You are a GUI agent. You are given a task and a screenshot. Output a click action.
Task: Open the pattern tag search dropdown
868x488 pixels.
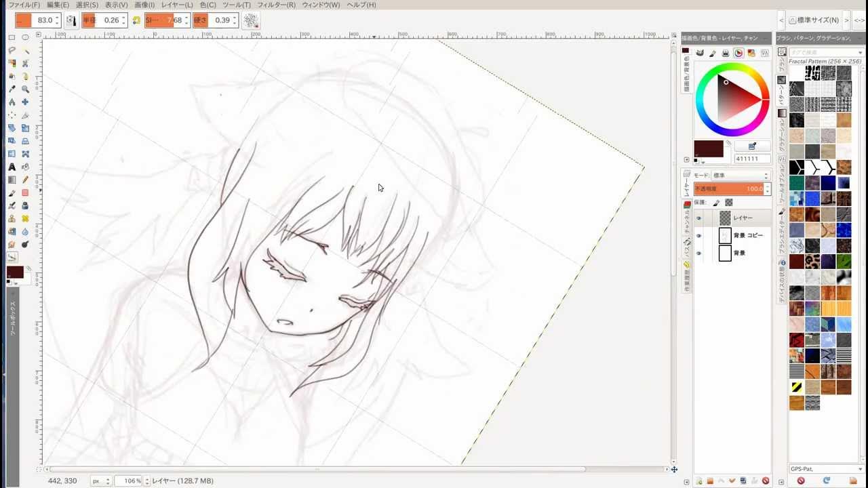click(x=861, y=52)
